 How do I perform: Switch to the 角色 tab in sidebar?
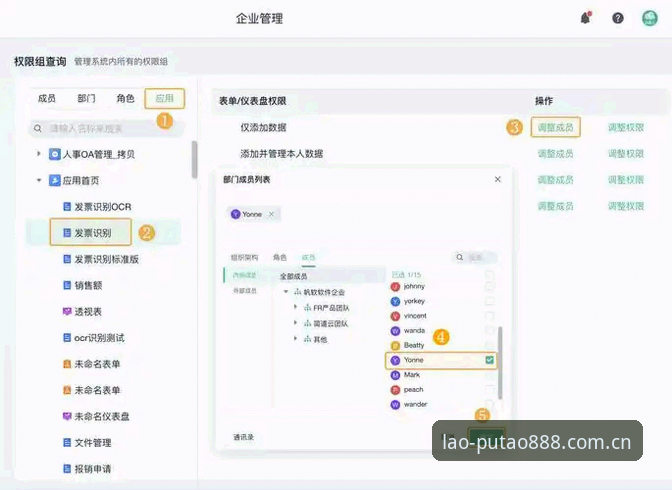pos(125,99)
